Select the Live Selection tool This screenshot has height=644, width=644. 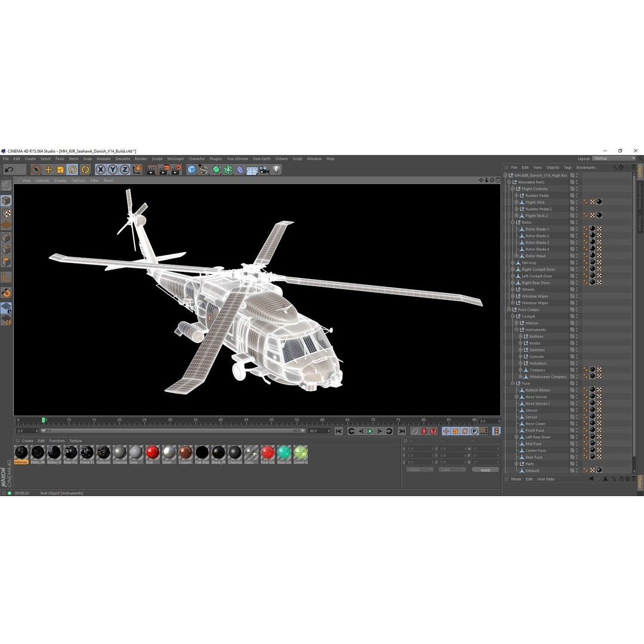click(36, 169)
